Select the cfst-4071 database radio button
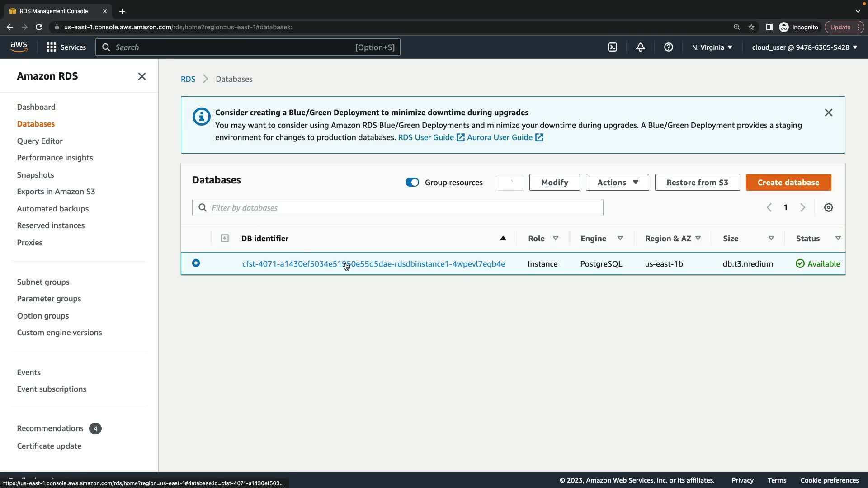Screen dimensions: 868x488 [196, 263]
